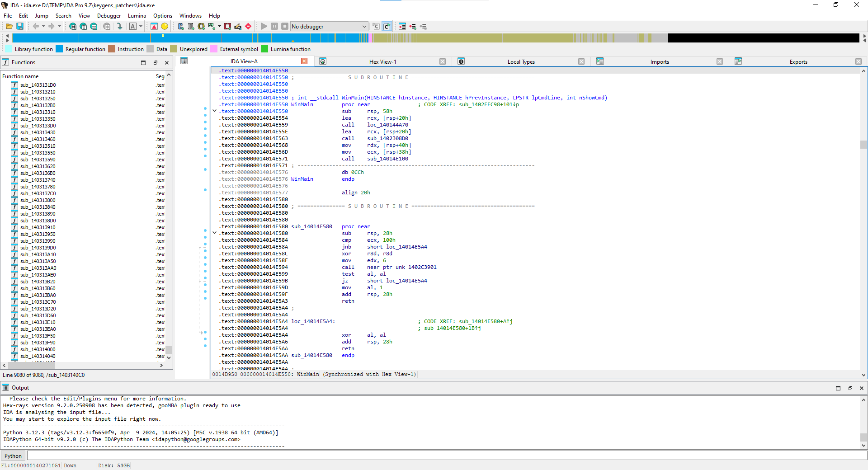Click the IDA View-A tab icon

click(x=184, y=61)
